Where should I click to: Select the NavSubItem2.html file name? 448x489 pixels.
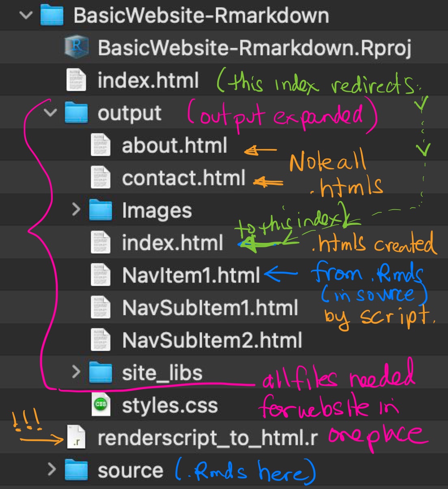pos(212,340)
